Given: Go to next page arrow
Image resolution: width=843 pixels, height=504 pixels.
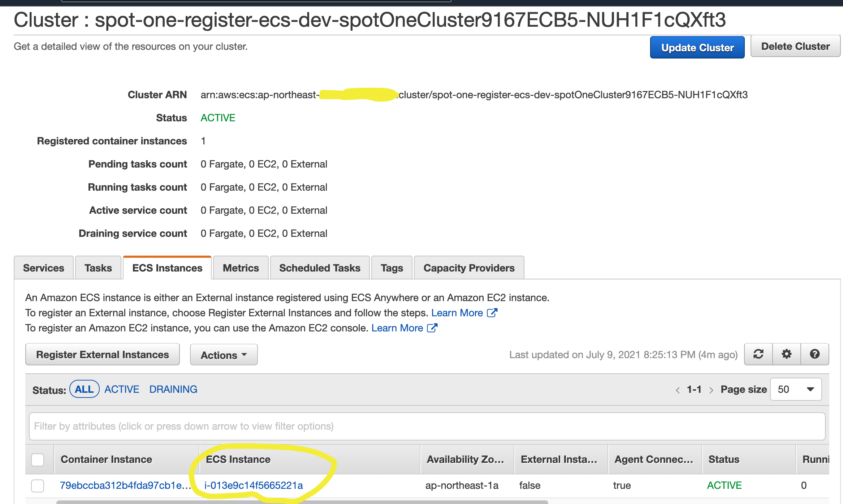Looking at the screenshot, I should [x=711, y=390].
